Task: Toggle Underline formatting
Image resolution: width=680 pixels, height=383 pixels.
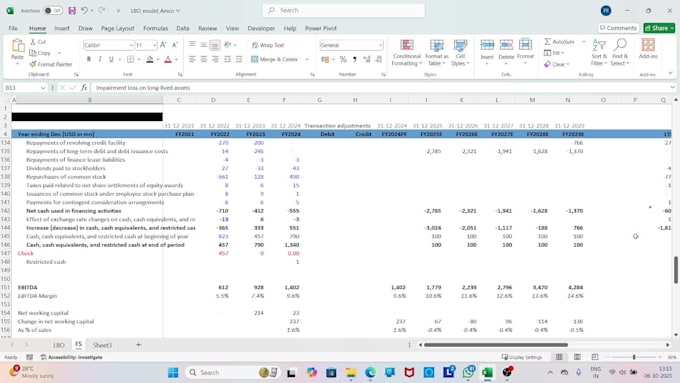Action: pyautogui.click(x=111, y=59)
